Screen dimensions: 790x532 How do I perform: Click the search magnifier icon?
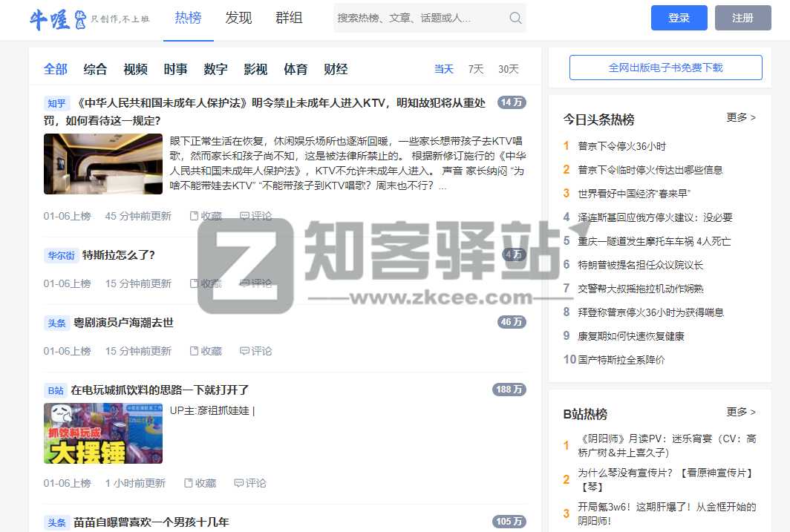pyautogui.click(x=515, y=18)
